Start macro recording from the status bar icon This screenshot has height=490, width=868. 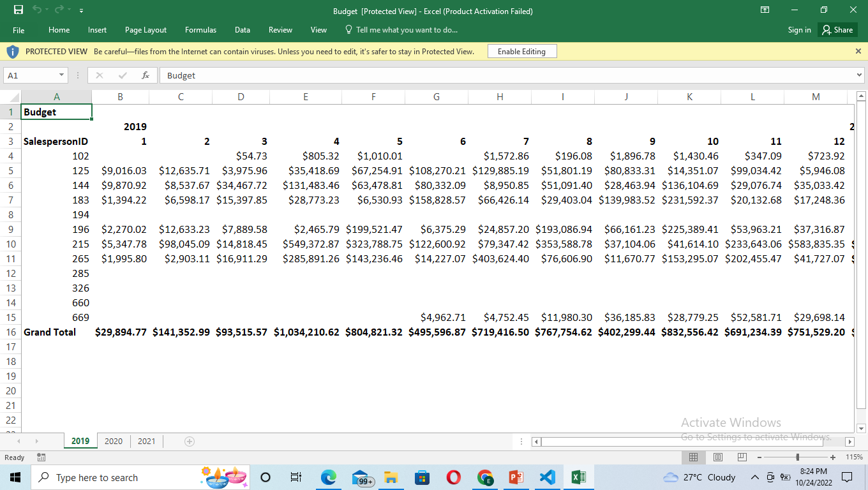[x=41, y=457]
